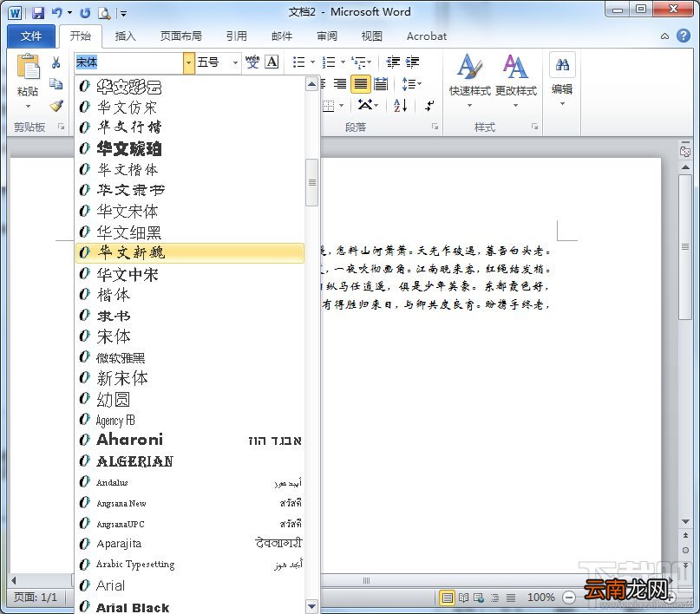
Task: Click the A-Z sort icon
Action: tap(401, 105)
